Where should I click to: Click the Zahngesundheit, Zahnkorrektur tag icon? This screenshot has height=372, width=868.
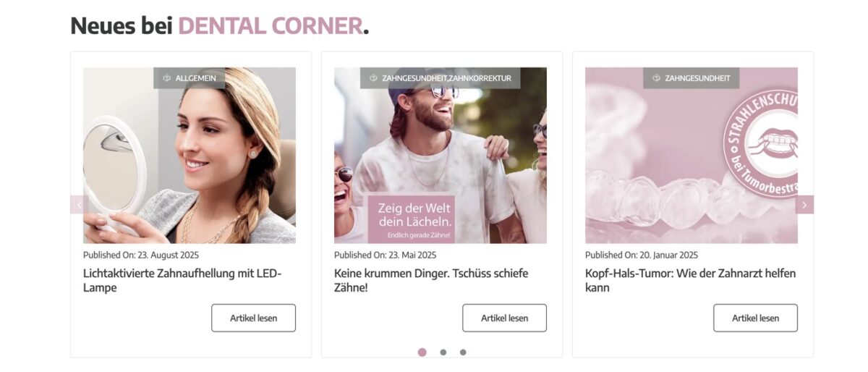(x=373, y=78)
